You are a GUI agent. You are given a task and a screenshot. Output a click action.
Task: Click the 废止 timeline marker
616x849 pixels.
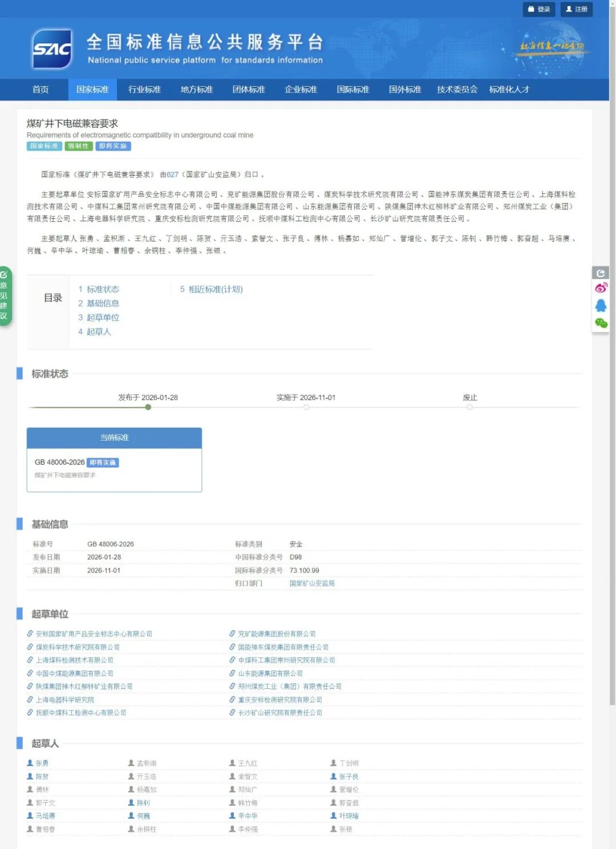click(469, 407)
